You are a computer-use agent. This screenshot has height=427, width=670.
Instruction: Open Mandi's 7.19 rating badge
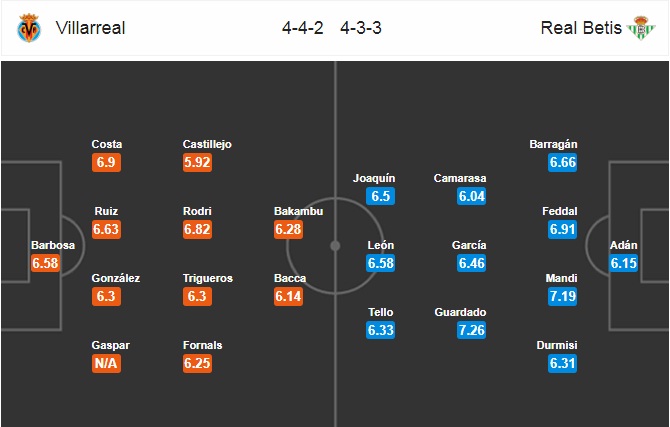coord(562,296)
